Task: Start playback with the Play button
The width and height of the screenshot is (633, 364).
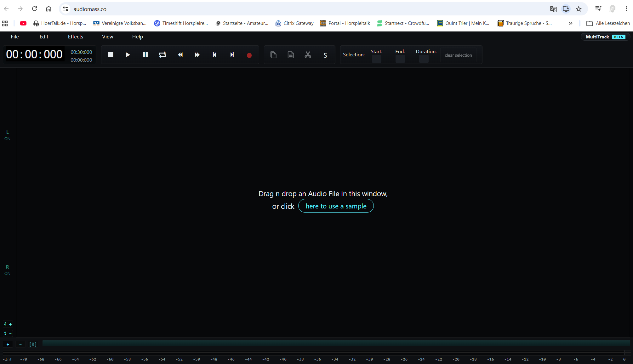Action: click(x=128, y=55)
